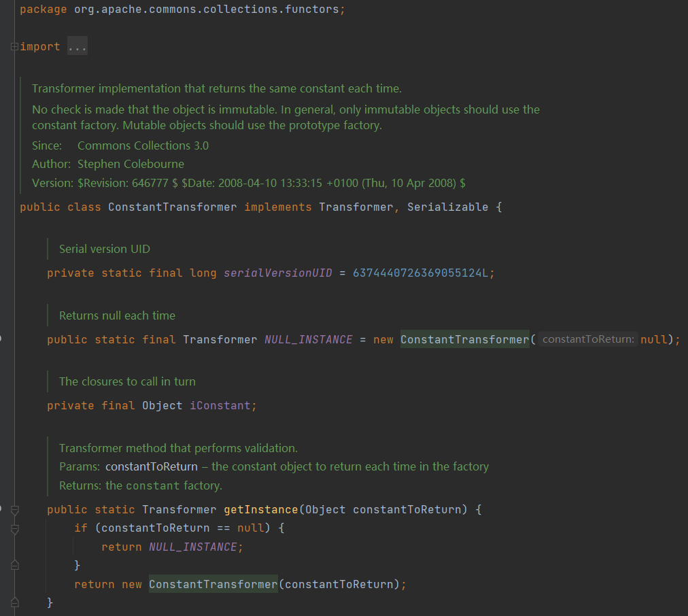Screen dimensions: 688x616
Task: Click Serializable in the implements clause
Action: pos(447,207)
